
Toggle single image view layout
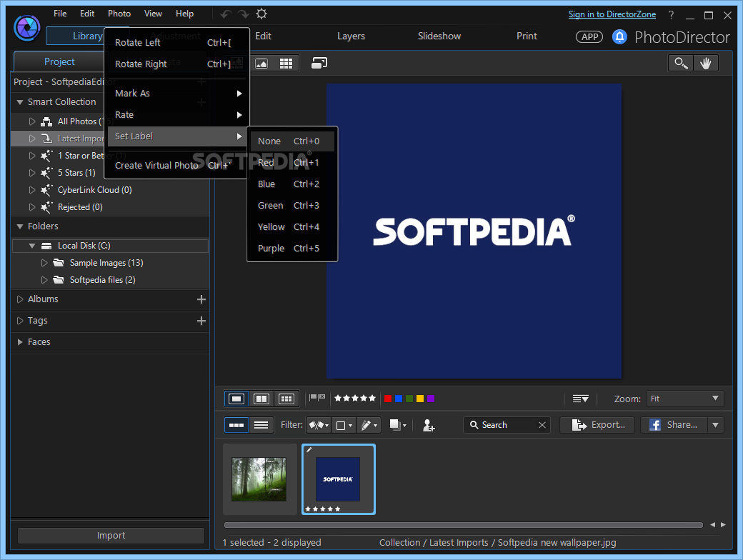[x=236, y=399]
